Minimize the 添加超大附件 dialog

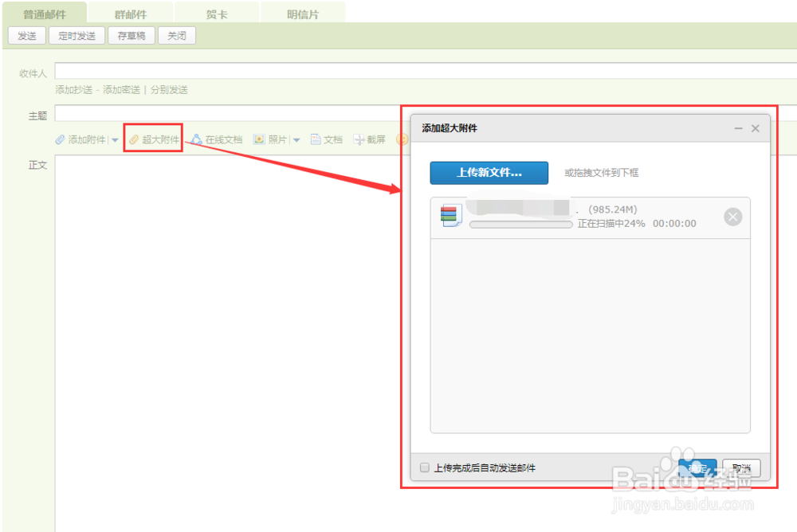pos(739,128)
